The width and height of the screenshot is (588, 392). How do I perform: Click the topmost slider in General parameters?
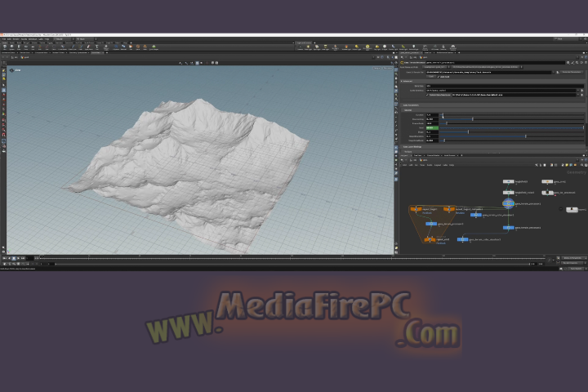click(512, 115)
